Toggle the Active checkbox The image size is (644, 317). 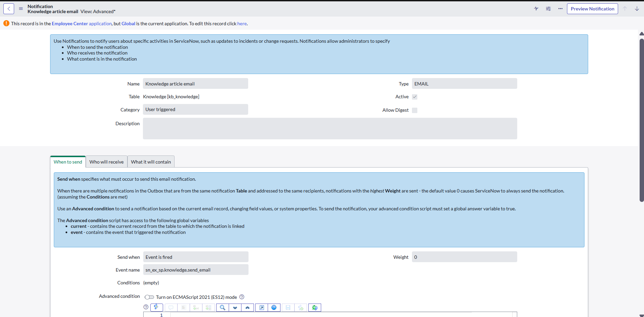pyautogui.click(x=415, y=97)
